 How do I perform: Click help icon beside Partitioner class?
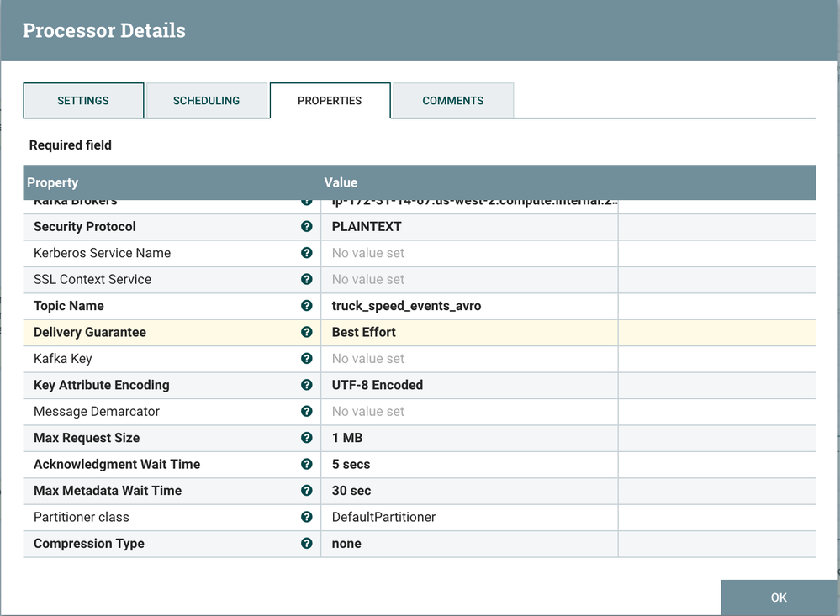(x=307, y=517)
